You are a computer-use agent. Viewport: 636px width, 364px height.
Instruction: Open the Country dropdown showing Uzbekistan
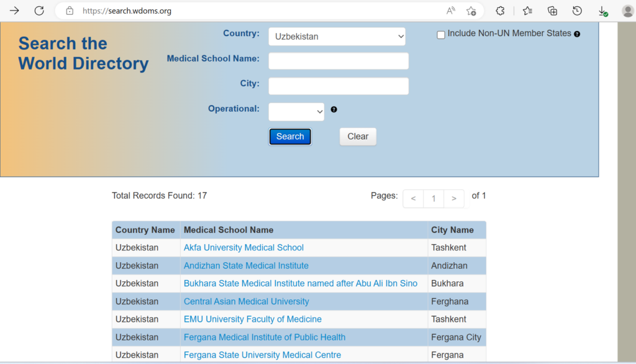[x=337, y=37]
